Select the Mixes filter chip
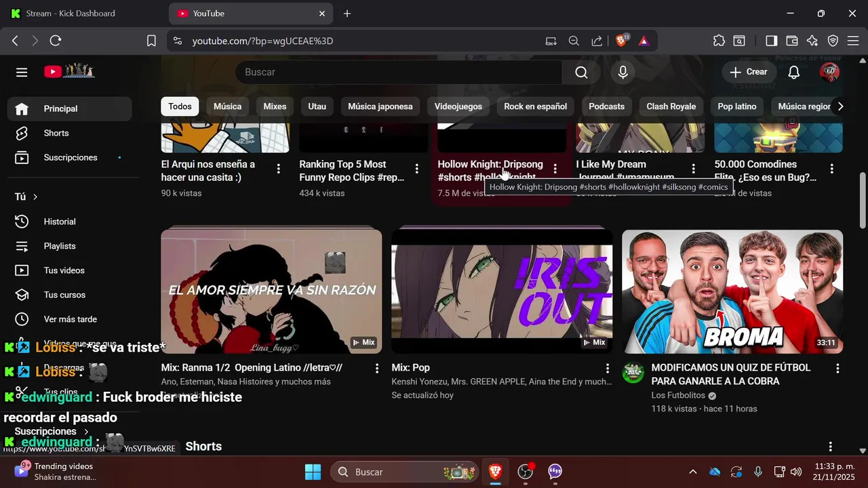The height and width of the screenshot is (488, 868). (x=275, y=106)
